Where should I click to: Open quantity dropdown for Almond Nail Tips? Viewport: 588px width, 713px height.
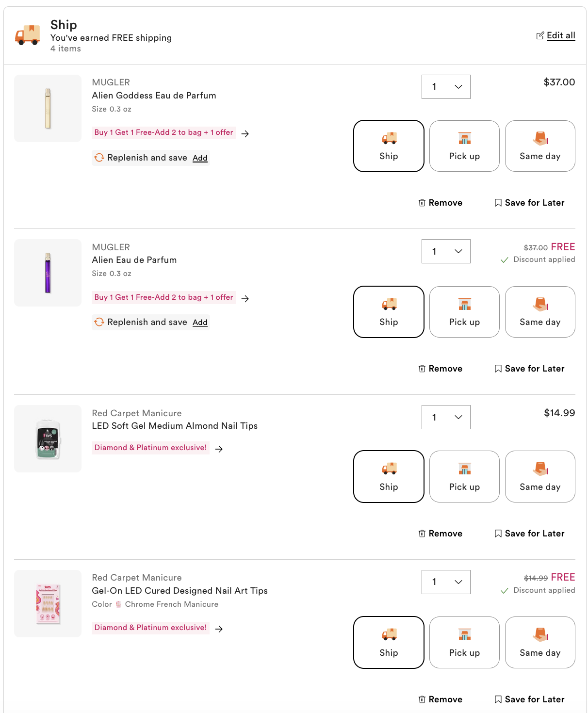point(446,417)
